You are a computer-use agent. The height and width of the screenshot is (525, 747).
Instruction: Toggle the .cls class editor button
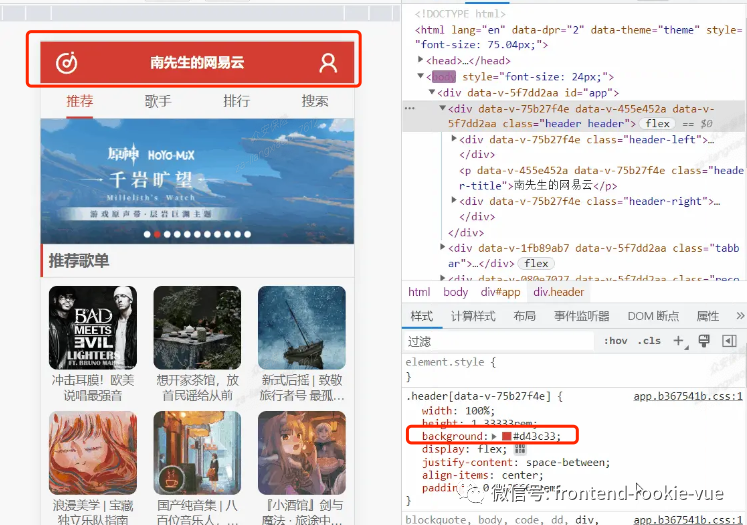pyautogui.click(x=649, y=341)
